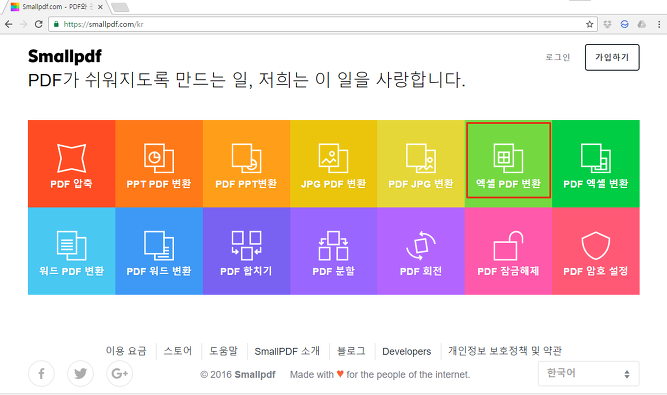
Task: Open the 도움말 help link
Action: tap(223, 351)
